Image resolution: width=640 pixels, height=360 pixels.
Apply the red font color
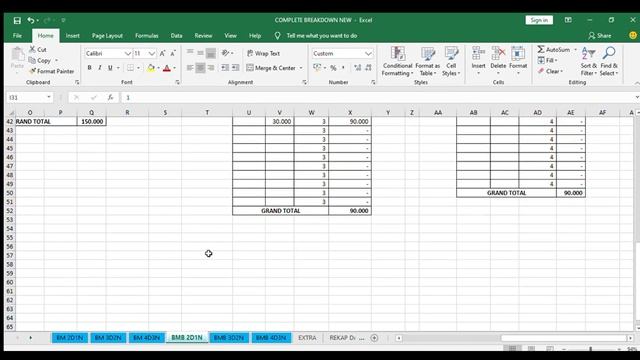(x=167, y=68)
